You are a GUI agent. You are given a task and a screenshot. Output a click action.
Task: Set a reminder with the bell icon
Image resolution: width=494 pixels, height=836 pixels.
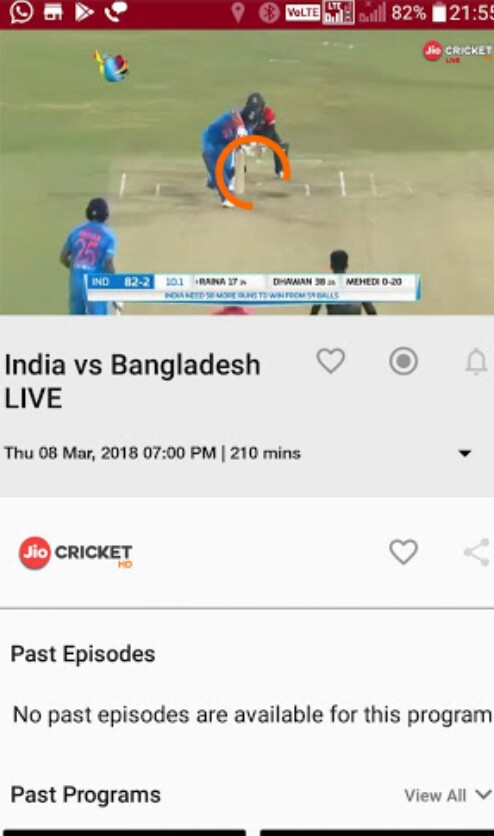[x=476, y=361]
